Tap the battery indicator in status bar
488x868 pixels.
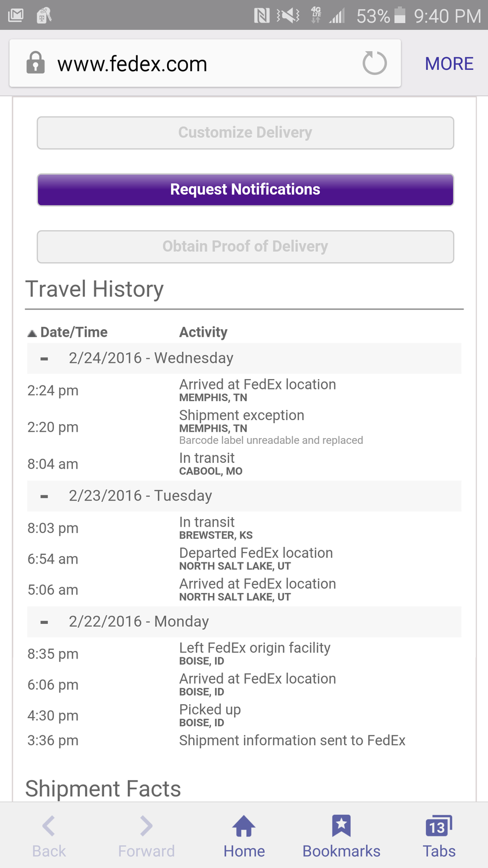pos(400,15)
